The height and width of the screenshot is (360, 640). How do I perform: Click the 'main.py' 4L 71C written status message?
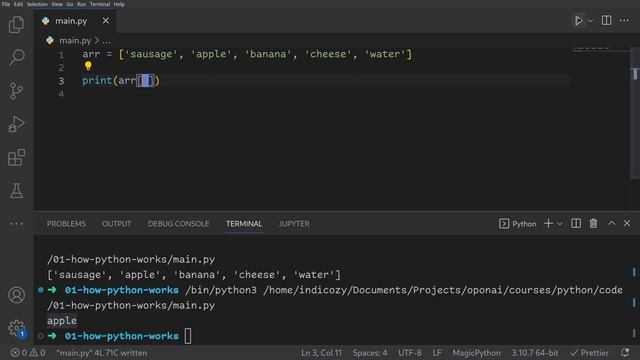click(x=102, y=353)
